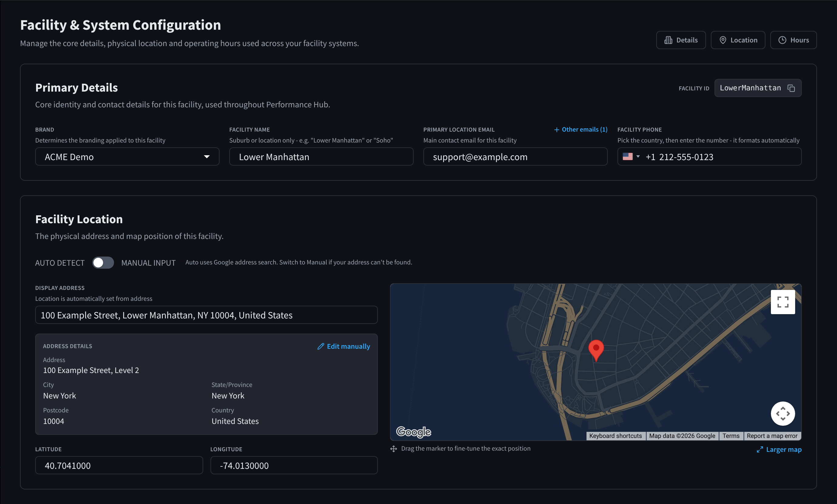Expand phone country code selector arrow

coord(638,156)
